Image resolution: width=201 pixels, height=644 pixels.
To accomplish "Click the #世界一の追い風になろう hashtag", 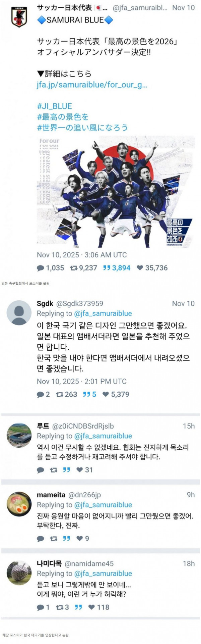I will coord(82,128).
